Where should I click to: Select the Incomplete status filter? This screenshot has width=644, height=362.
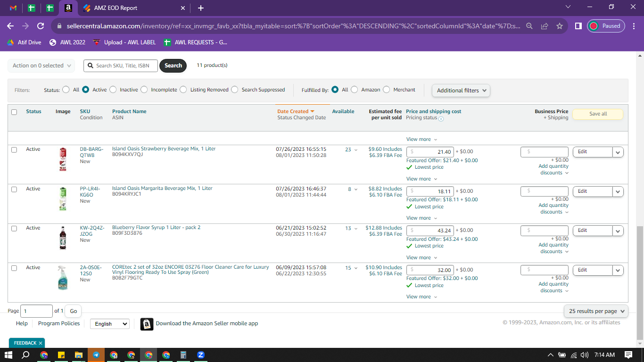click(x=144, y=90)
